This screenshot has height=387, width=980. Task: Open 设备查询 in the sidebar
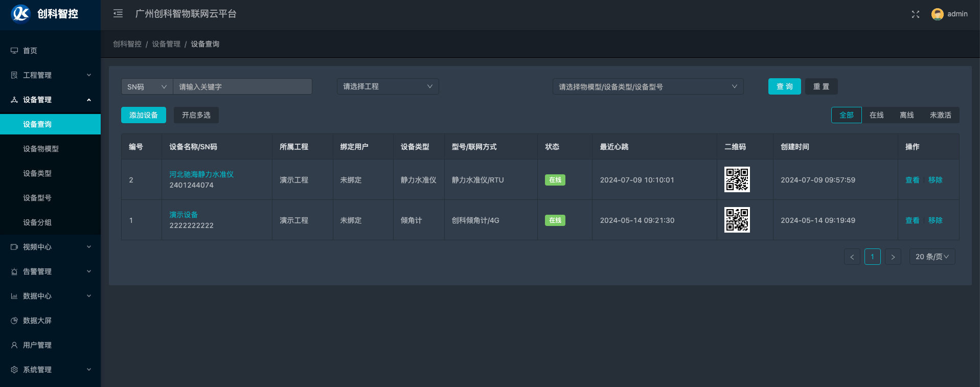coord(50,124)
